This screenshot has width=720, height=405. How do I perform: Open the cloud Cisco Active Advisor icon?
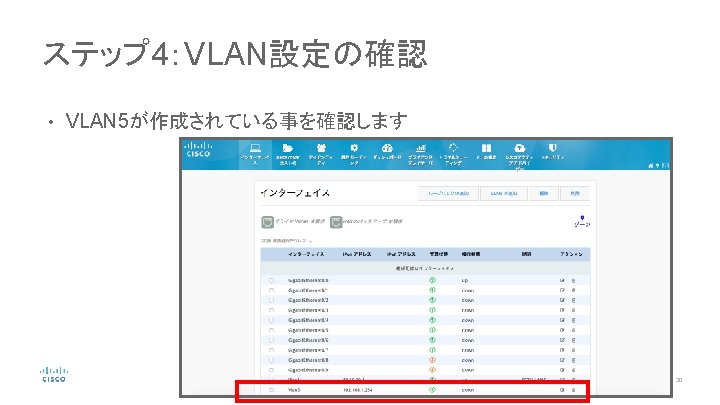tap(519, 148)
